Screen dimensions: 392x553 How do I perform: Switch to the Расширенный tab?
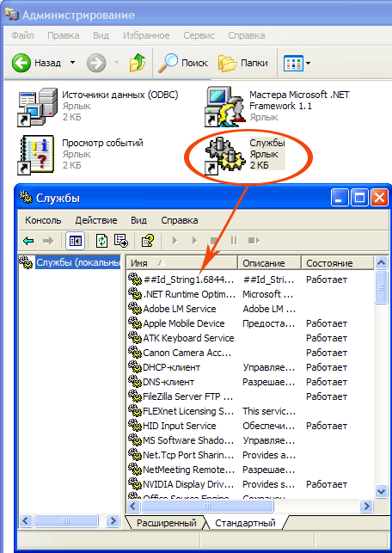click(167, 523)
